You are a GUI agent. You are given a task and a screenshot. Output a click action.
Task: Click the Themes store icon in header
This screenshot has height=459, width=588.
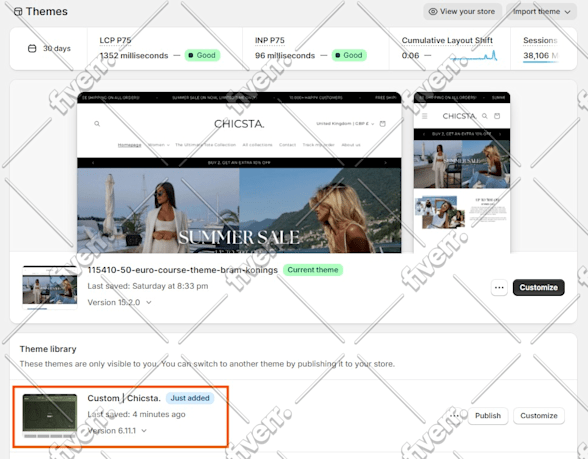pyautogui.click(x=18, y=12)
